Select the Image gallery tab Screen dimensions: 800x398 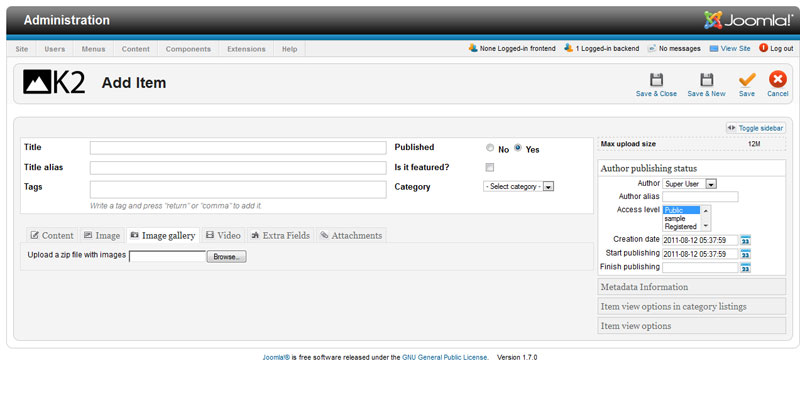pos(163,235)
